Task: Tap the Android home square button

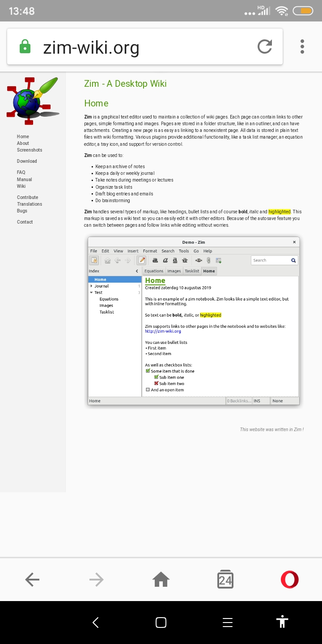Action: (161, 622)
